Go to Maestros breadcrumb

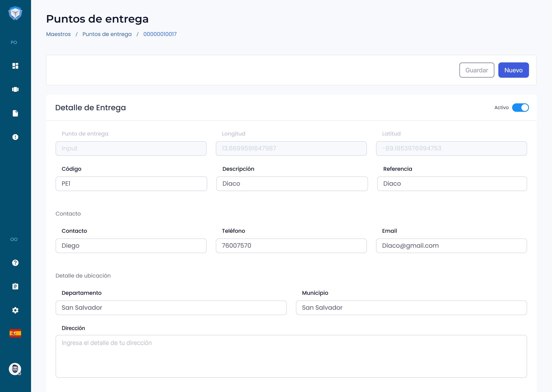pos(58,34)
